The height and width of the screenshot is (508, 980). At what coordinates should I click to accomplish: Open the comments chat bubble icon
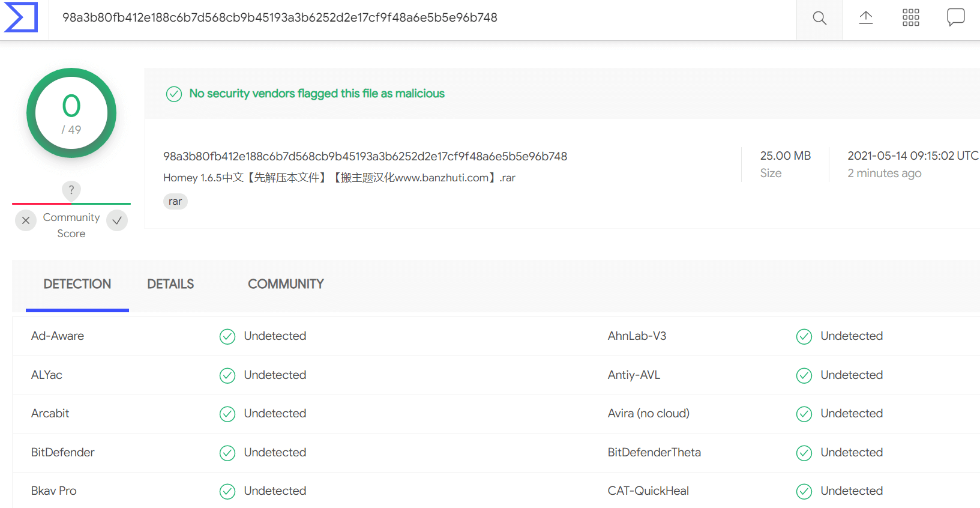coord(955,17)
